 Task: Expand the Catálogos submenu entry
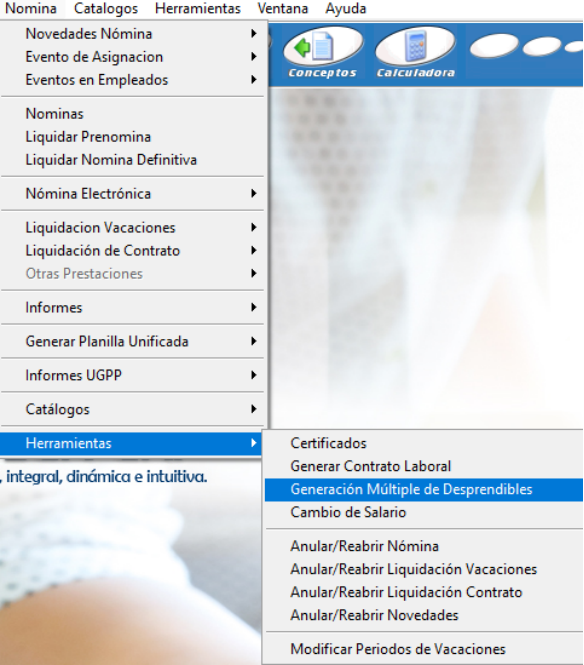(x=132, y=409)
